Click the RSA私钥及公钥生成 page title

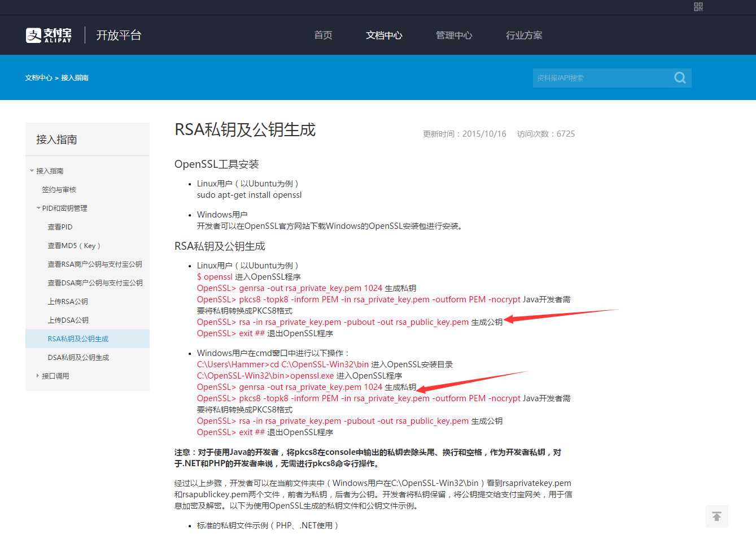245,130
